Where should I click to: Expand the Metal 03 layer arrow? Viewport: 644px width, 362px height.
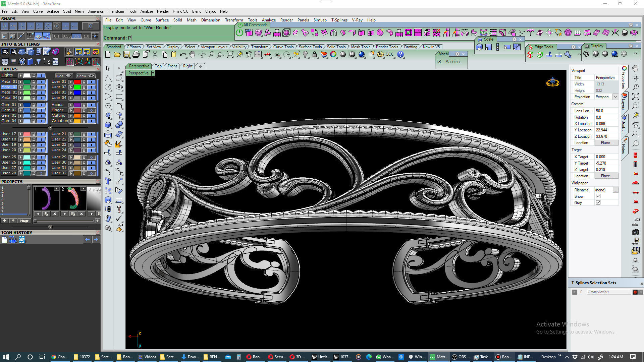click(x=21, y=92)
